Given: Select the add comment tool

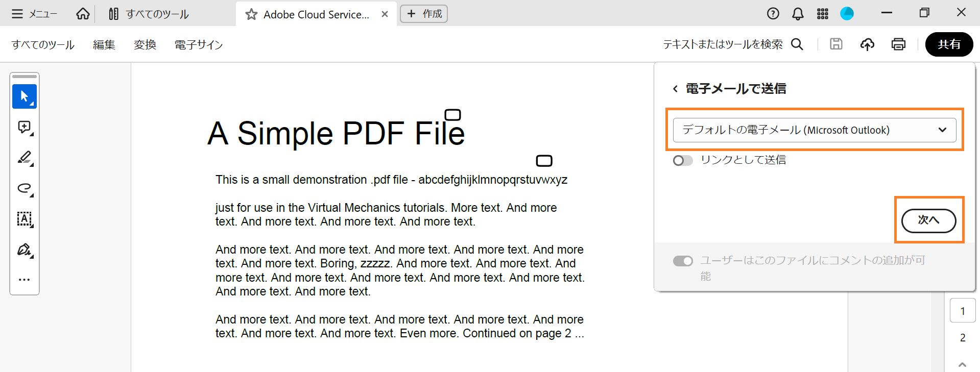Looking at the screenshot, I should pos(24,127).
